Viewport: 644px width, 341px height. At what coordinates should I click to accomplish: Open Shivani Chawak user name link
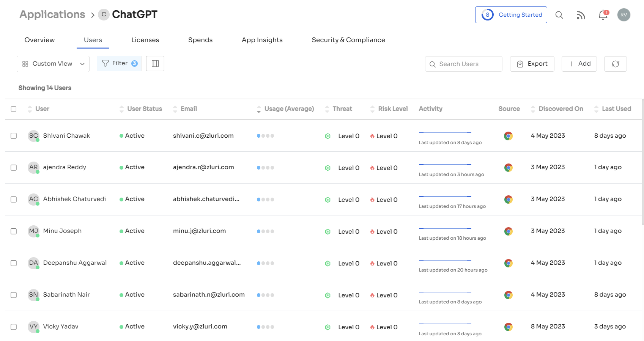pos(66,136)
